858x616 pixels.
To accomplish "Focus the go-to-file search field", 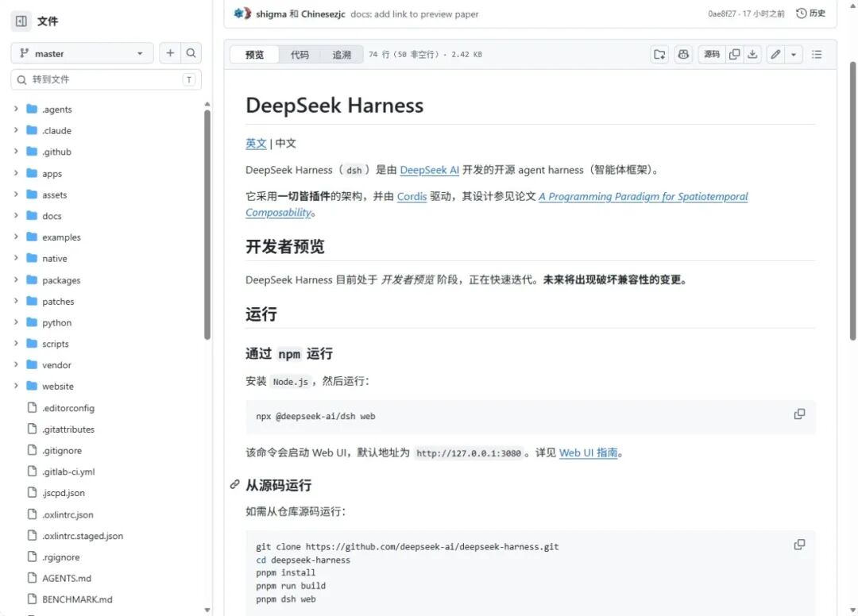I will pyautogui.click(x=106, y=80).
